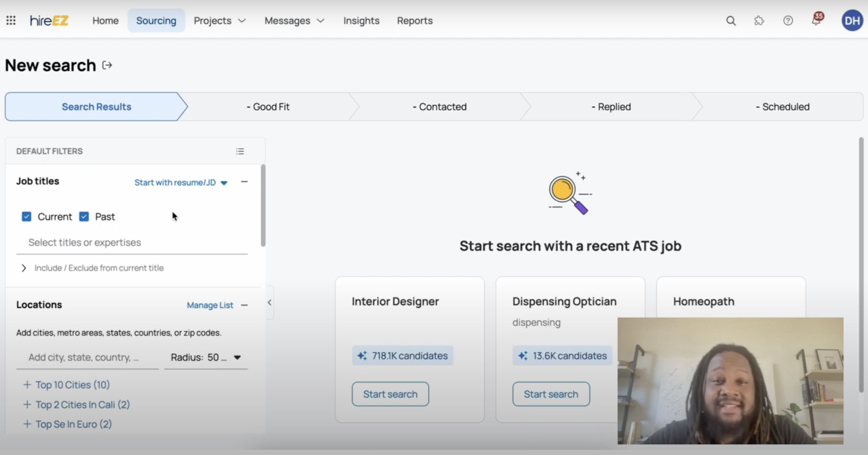Focus the Add city, state, country field
868x455 pixels.
click(x=87, y=357)
